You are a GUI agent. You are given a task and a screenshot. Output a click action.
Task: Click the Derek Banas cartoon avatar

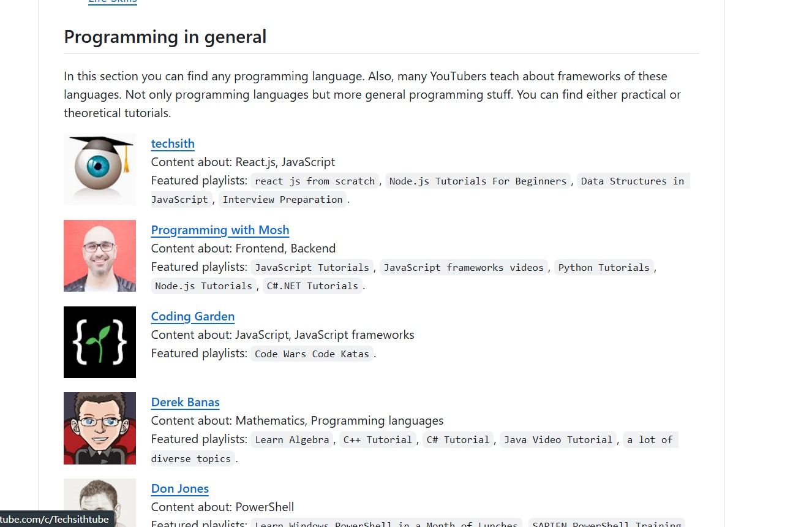pyautogui.click(x=100, y=428)
